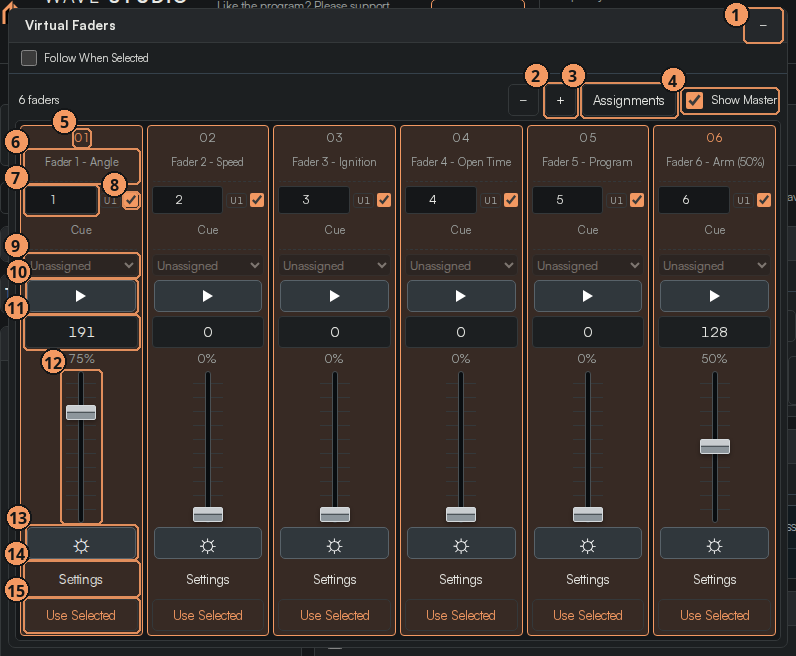Open the Unassigned cue dropdown on fader 06

(714, 266)
